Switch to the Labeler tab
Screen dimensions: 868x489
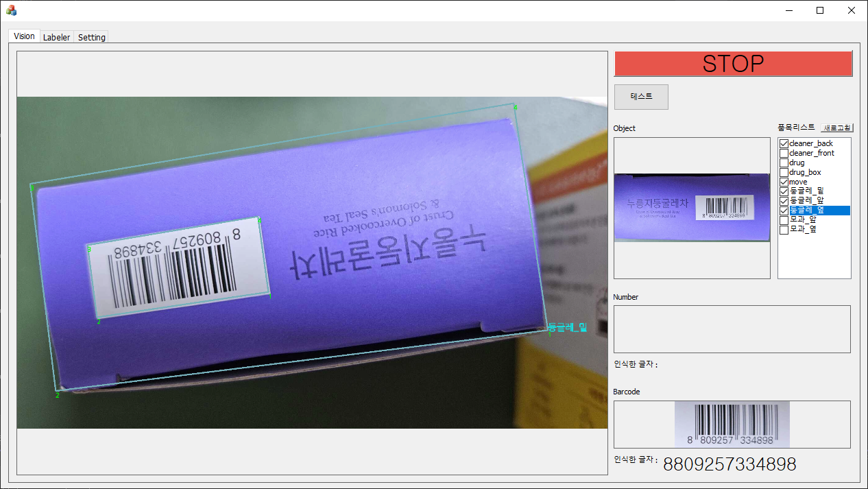point(56,37)
